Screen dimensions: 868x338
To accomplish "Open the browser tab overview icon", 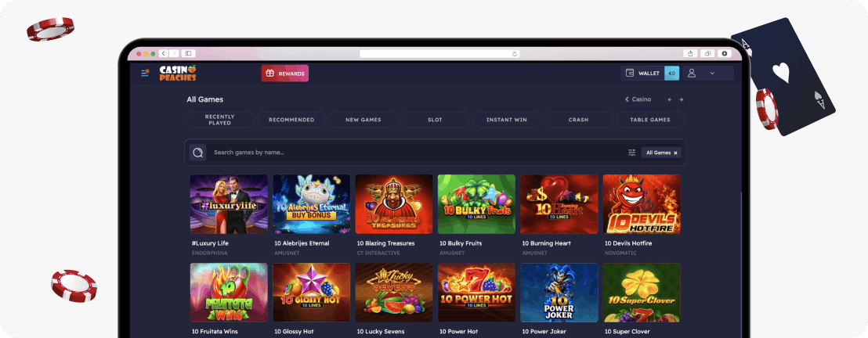I will [707, 54].
